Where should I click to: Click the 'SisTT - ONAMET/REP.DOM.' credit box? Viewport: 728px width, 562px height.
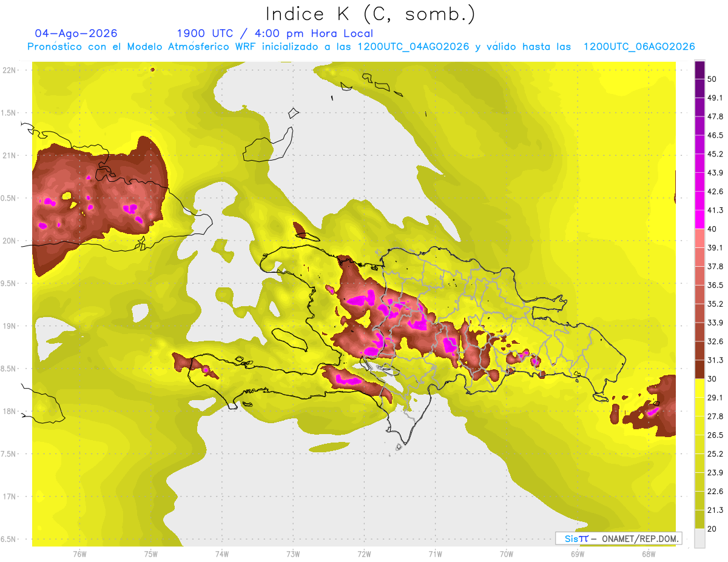click(x=619, y=538)
